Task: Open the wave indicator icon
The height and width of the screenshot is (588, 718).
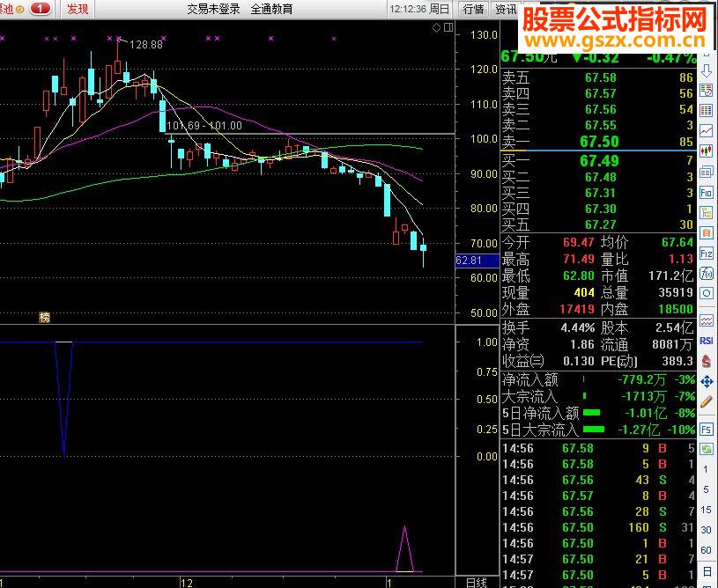Action: 706,320
